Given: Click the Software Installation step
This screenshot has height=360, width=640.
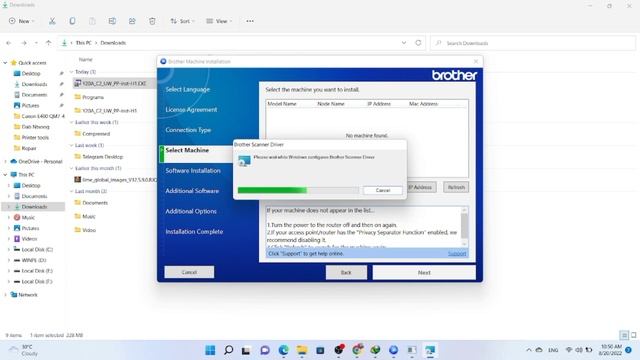Looking at the screenshot, I should point(193,171).
